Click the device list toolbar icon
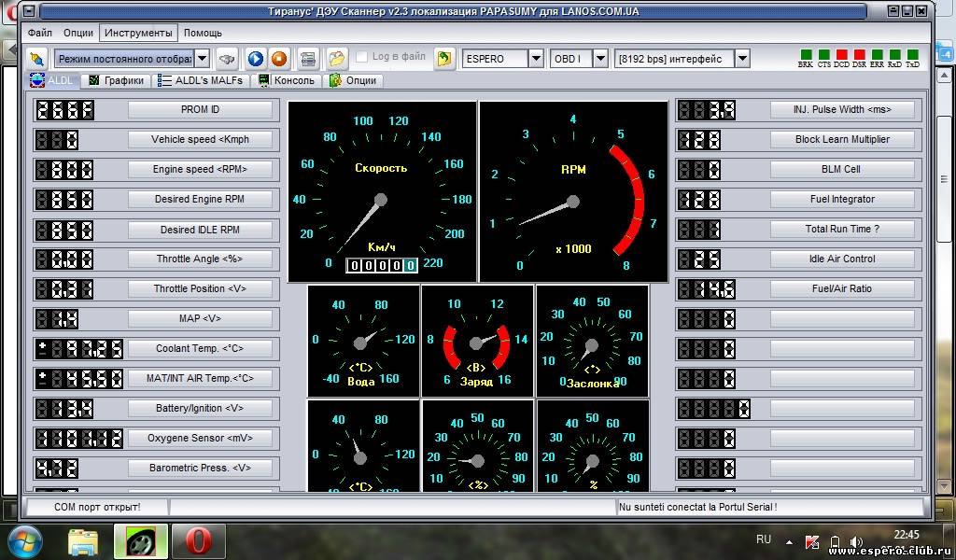 [308, 59]
